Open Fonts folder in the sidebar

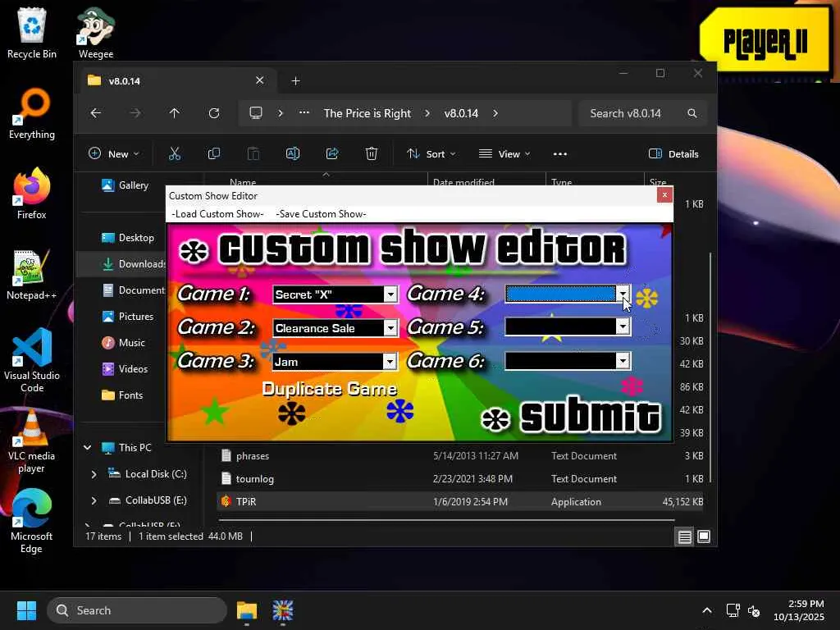click(x=122, y=395)
